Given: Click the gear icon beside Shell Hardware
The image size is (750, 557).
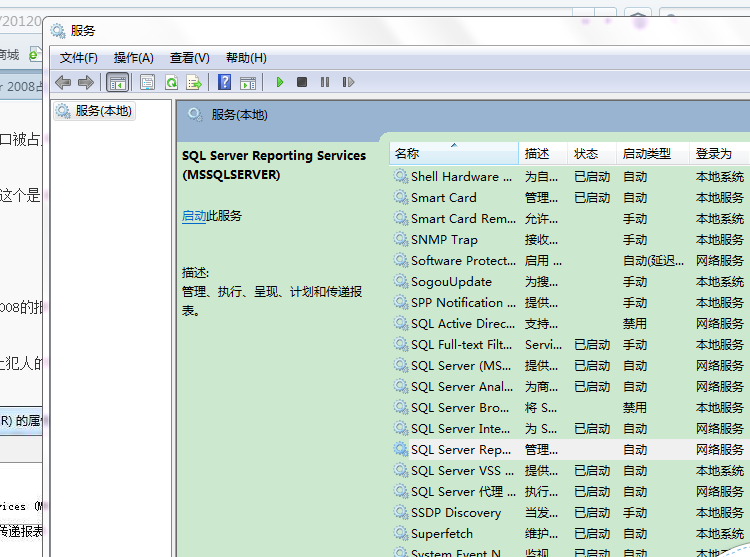Looking at the screenshot, I should pyautogui.click(x=400, y=176).
